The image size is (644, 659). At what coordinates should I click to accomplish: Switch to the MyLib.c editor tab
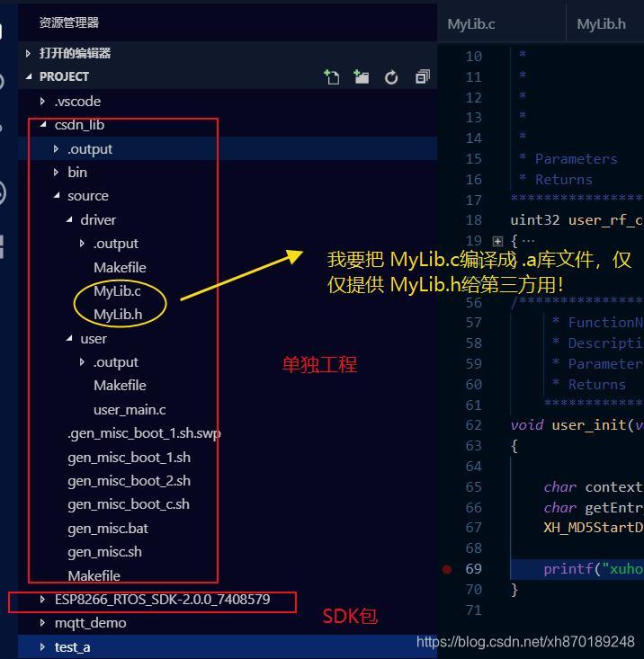pos(471,24)
